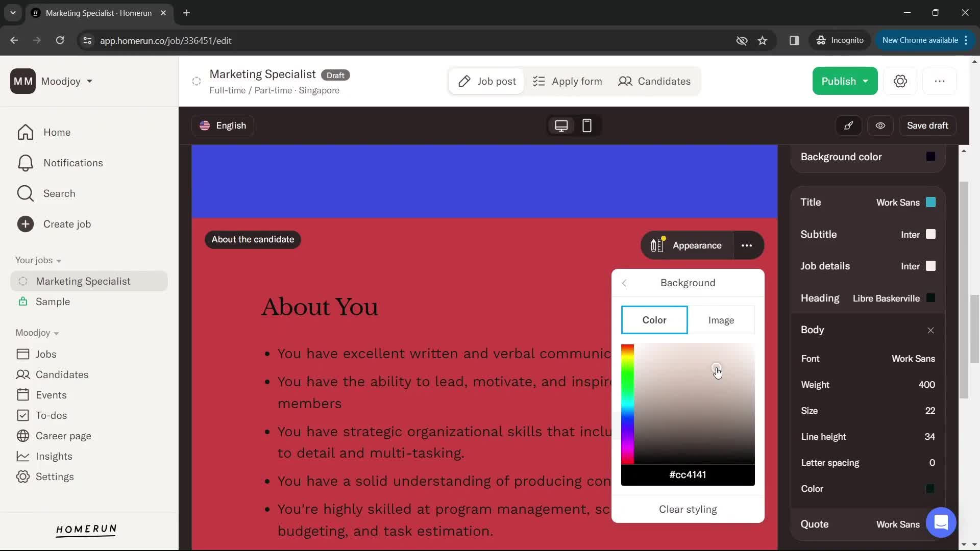Toggle the mobile preview icon
The width and height of the screenshot is (980, 551).
coord(586,125)
